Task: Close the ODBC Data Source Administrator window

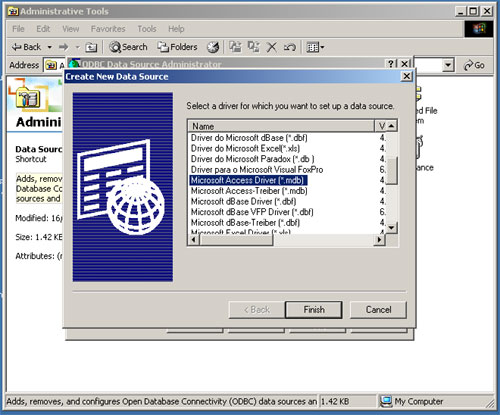Action: pos(405,63)
